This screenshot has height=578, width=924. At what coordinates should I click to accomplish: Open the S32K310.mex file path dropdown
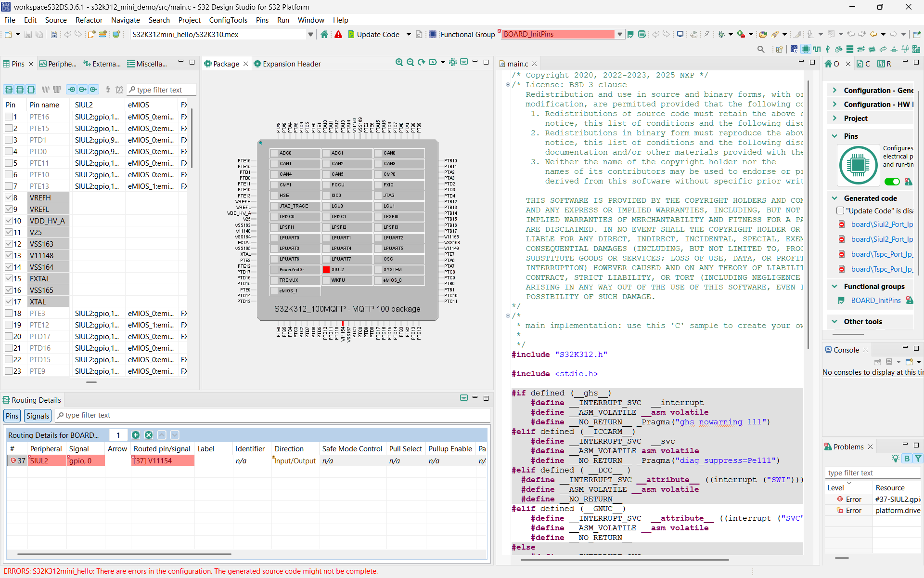(310, 34)
